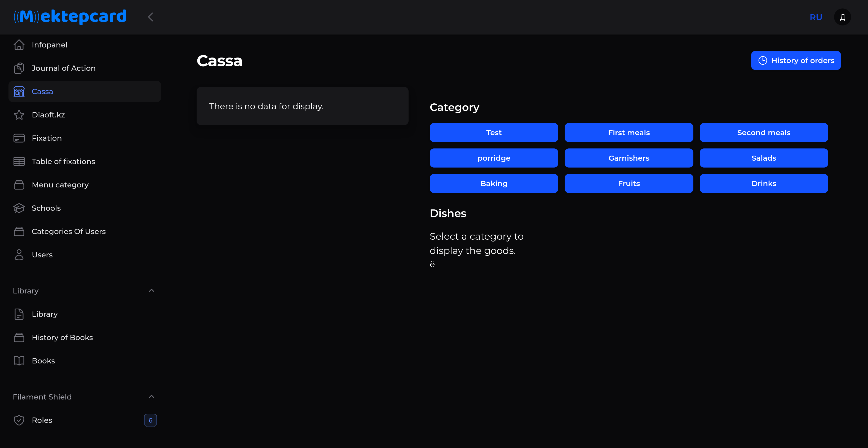The width and height of the screenshot is (868, 448).
Task: Click the Schools graduation cap icon
Action: point(19,208)
